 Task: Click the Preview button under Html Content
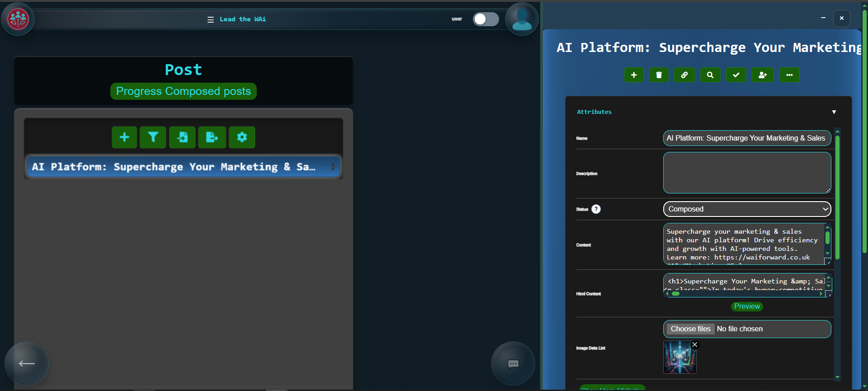pos(747,306)
